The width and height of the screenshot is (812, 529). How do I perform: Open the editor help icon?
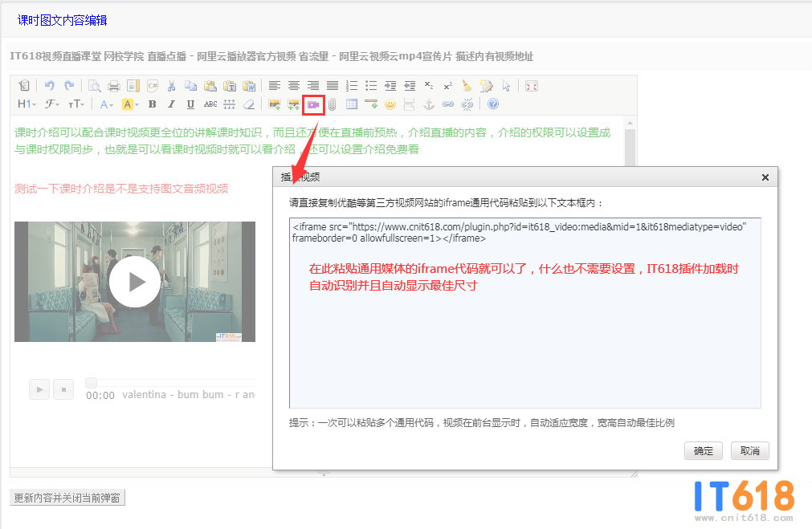tap(493, 104)
